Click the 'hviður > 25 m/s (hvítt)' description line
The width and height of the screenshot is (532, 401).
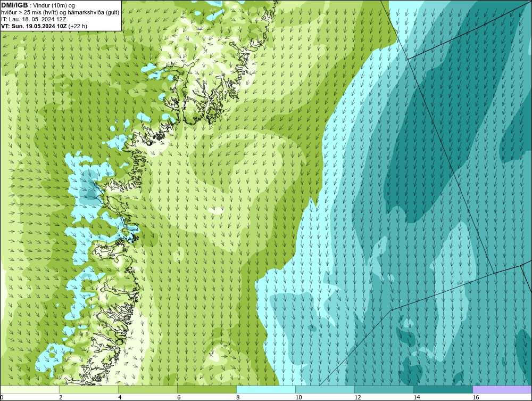tap(60, 13)
